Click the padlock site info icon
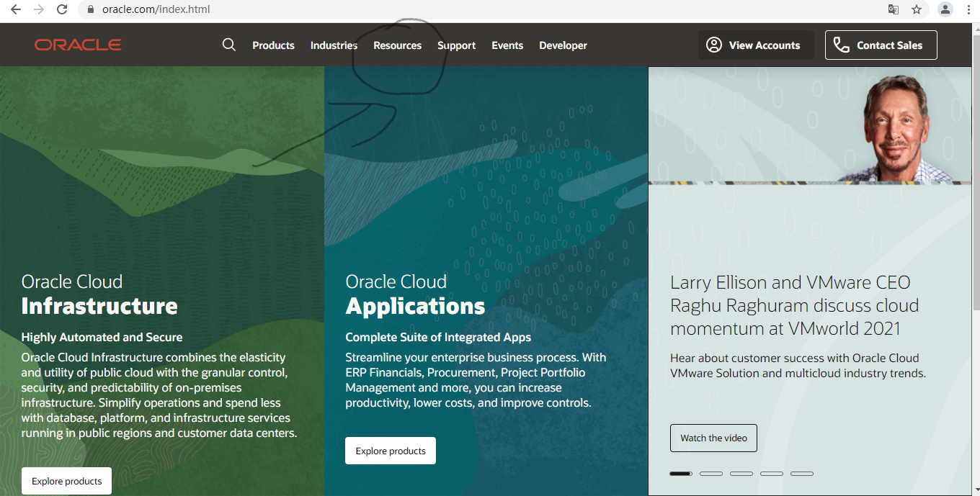Screen dimensions: 980x496 tap(91, 10)
